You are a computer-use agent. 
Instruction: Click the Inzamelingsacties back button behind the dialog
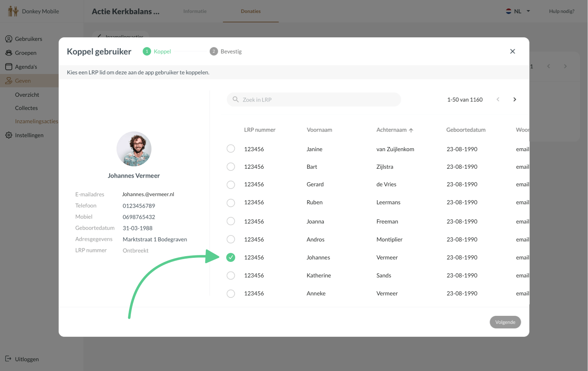[x=120, y=34]
